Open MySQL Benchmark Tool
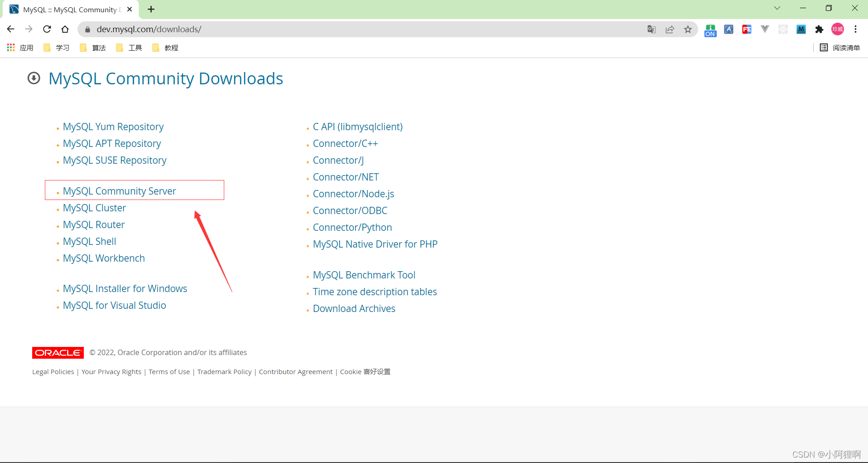 click(364, 275)
